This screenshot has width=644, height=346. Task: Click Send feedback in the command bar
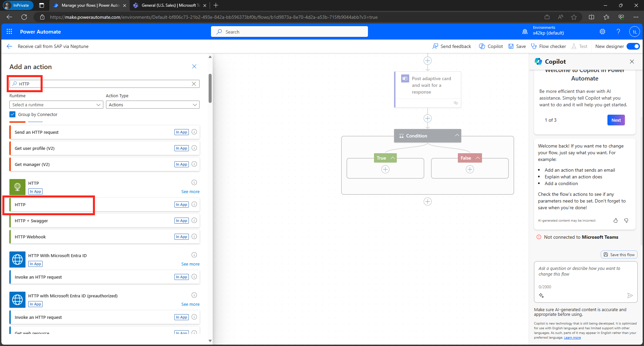[452, 46]
